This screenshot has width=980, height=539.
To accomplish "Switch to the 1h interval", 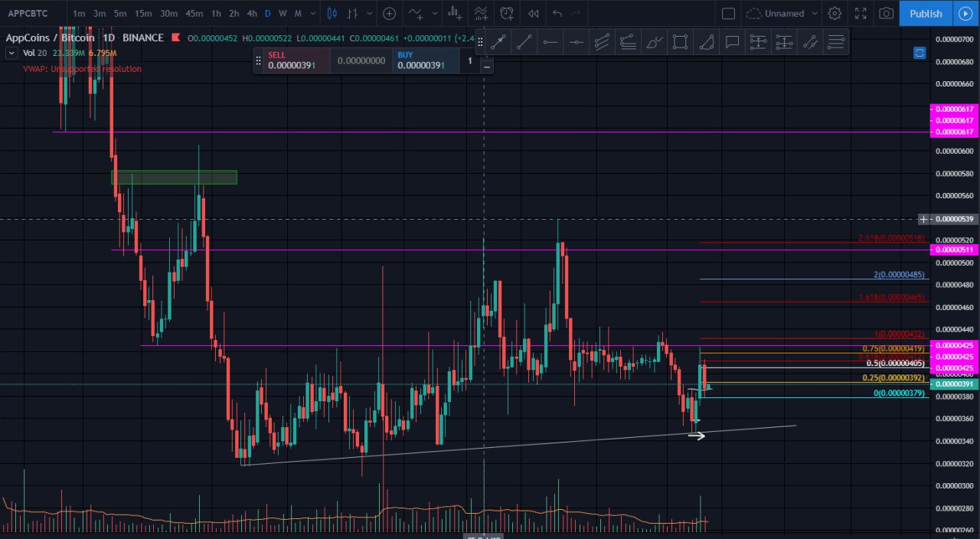I will (x=217, y=13).
